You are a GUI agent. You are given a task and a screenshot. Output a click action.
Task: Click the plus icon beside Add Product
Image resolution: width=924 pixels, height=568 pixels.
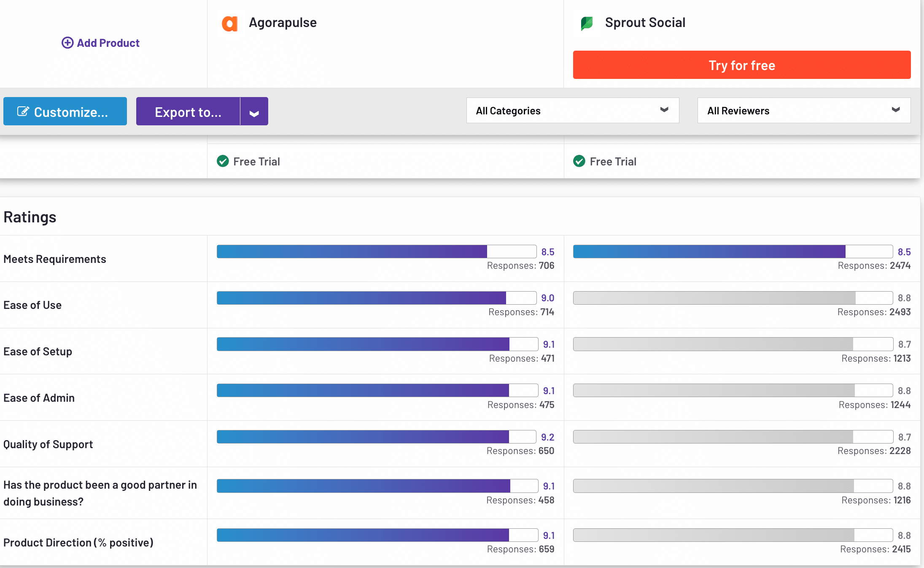pos(68,43)
